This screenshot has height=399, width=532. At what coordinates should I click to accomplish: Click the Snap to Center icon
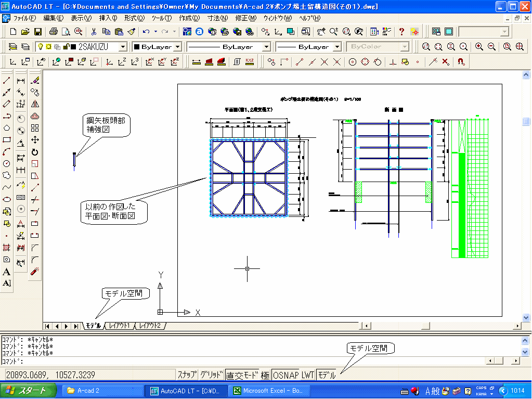click(x=353, y=62)
